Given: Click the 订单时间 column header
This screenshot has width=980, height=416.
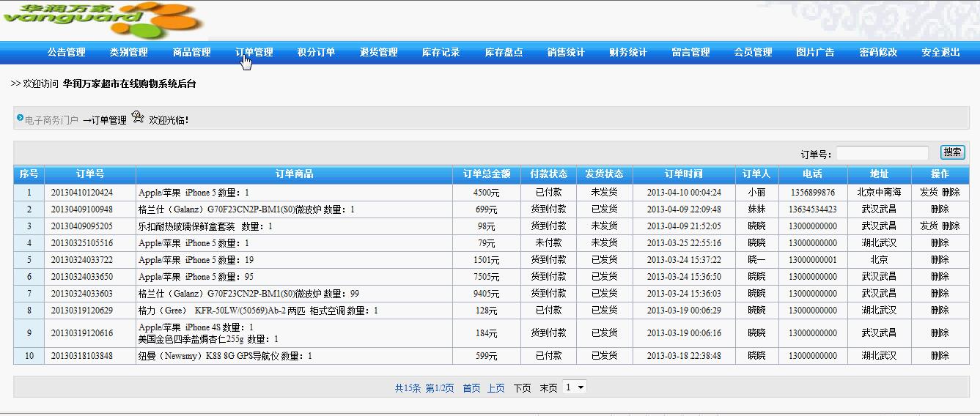Looking at the screenshot, I should click(x=684, y=174).
